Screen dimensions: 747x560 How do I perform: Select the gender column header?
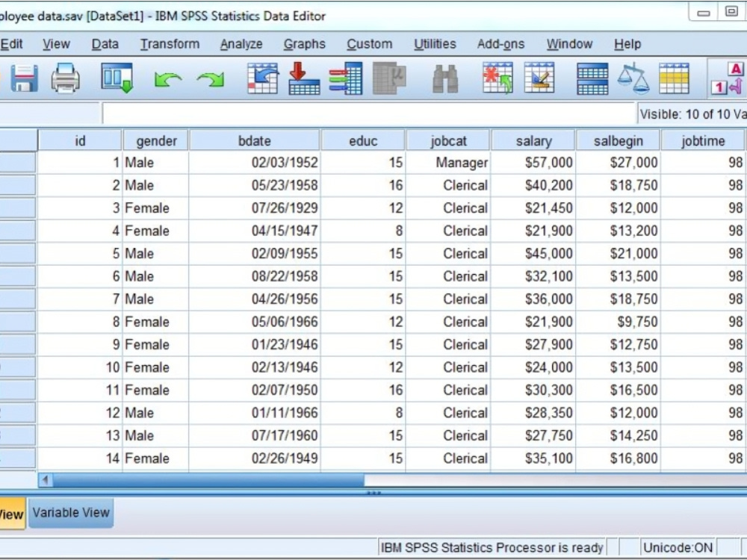tap(156, 140)
